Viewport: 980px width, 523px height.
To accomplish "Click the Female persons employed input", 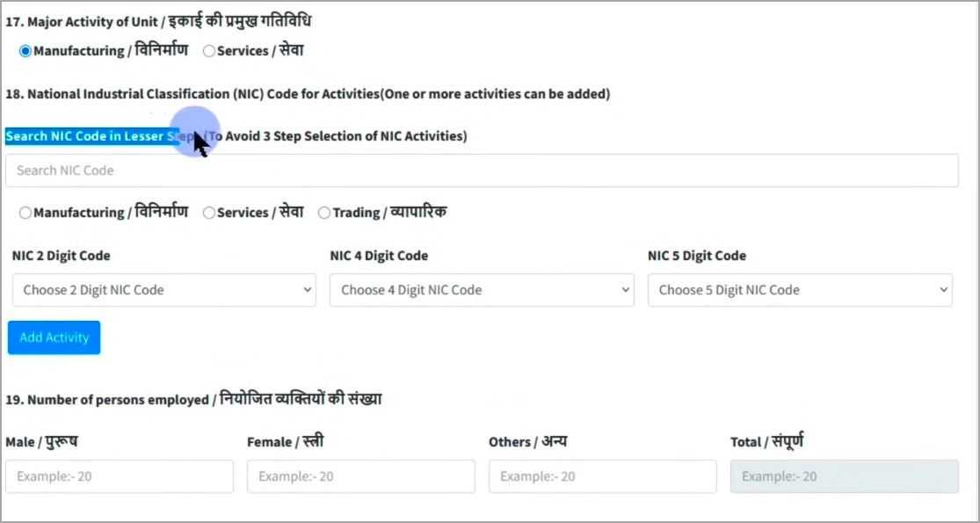I will coord(360,476).
